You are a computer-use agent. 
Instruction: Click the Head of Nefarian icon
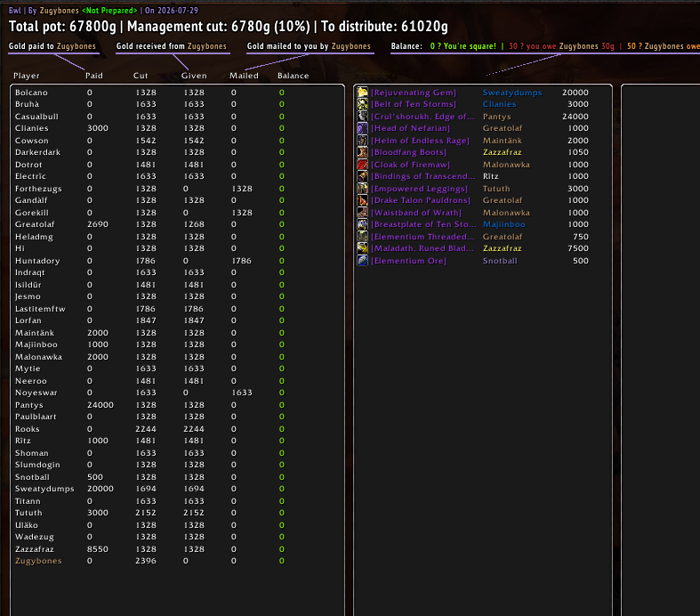pyautogui.click(x=363, y=128)
